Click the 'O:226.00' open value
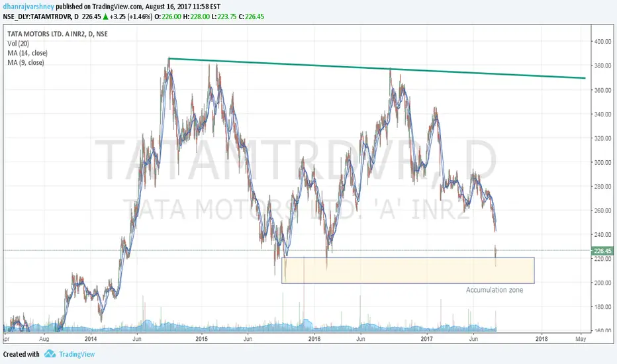Screen dimensions: 617x364 pyautogui.click(x=167, y=17)
